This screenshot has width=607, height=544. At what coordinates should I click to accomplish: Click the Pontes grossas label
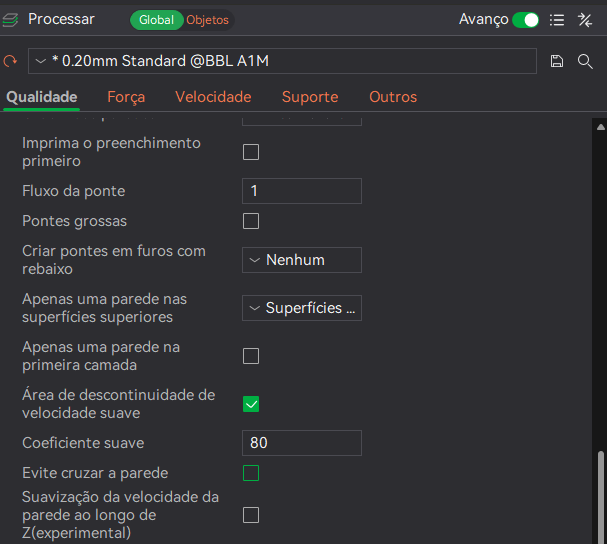[x=74, y=221]
